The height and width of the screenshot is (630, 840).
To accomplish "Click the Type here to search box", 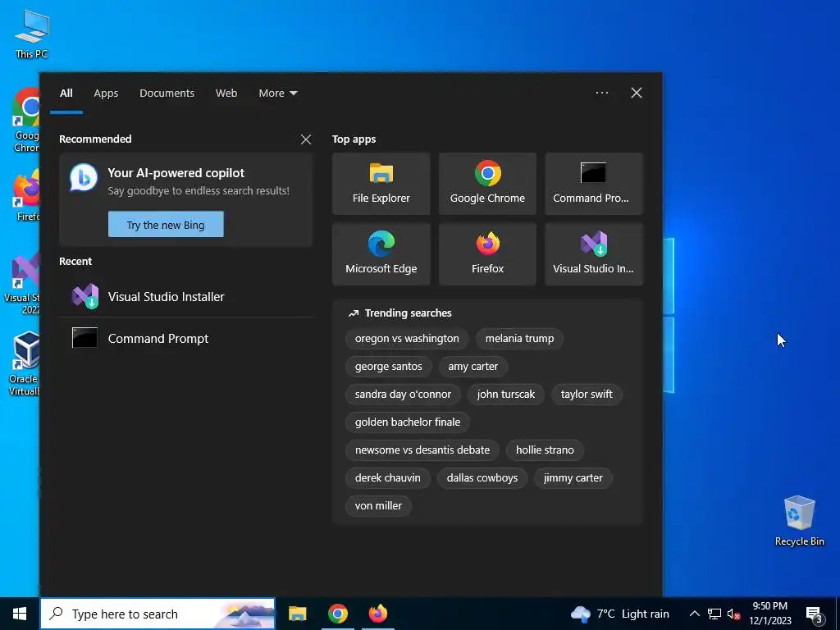I will tap(157, 614).
